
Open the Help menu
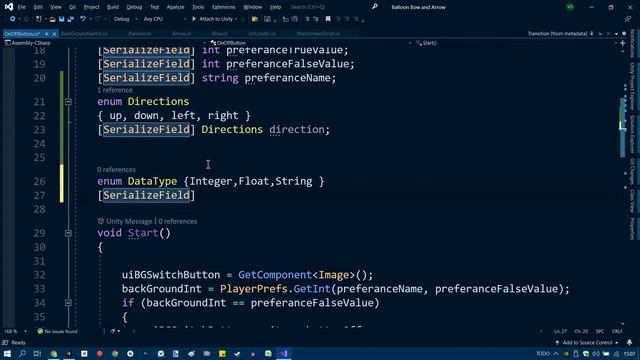coord(276,7)
